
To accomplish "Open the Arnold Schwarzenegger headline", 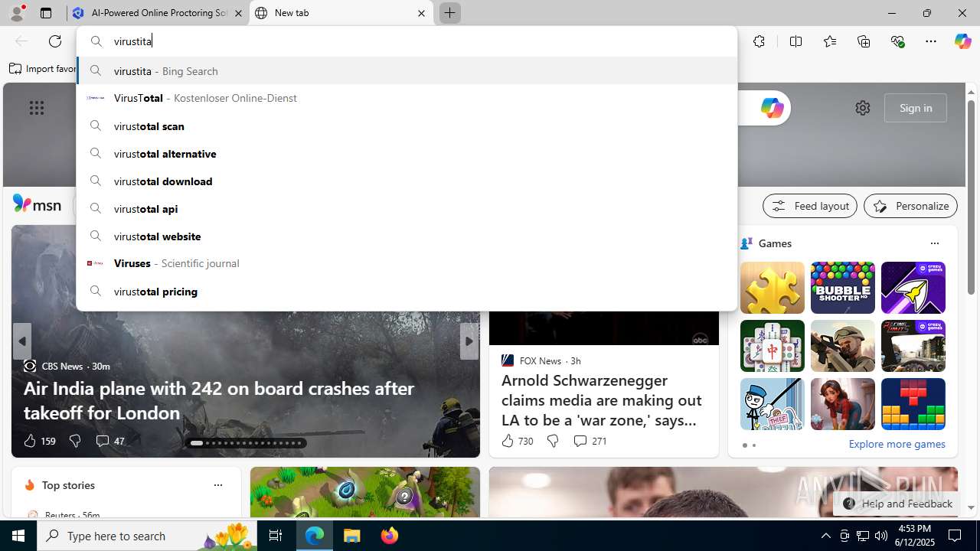I will coord(602,399).
